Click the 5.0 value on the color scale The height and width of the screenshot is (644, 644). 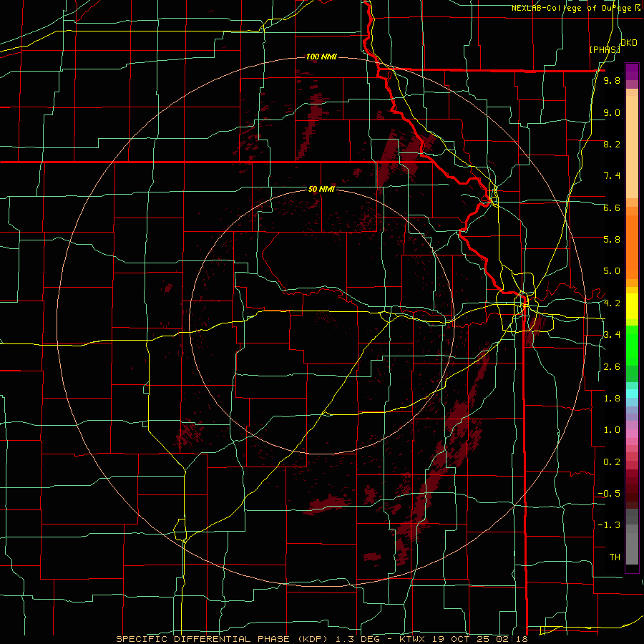click(x=612, y=271)
